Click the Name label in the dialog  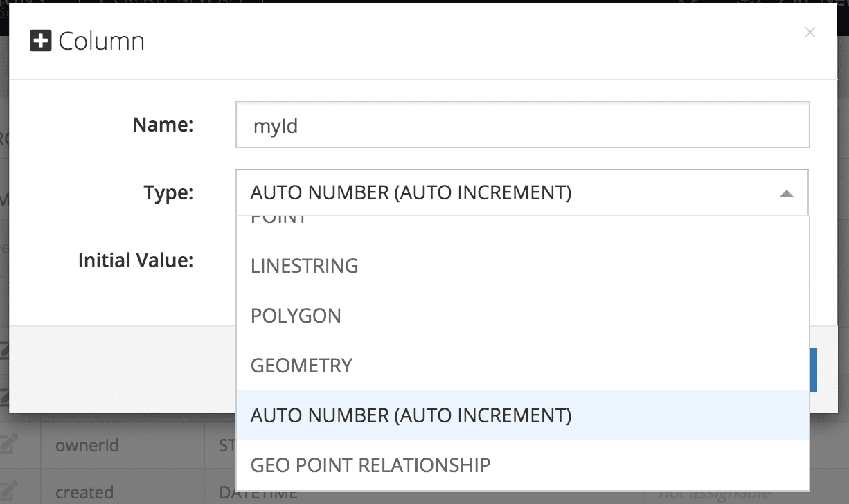[163, 125]
